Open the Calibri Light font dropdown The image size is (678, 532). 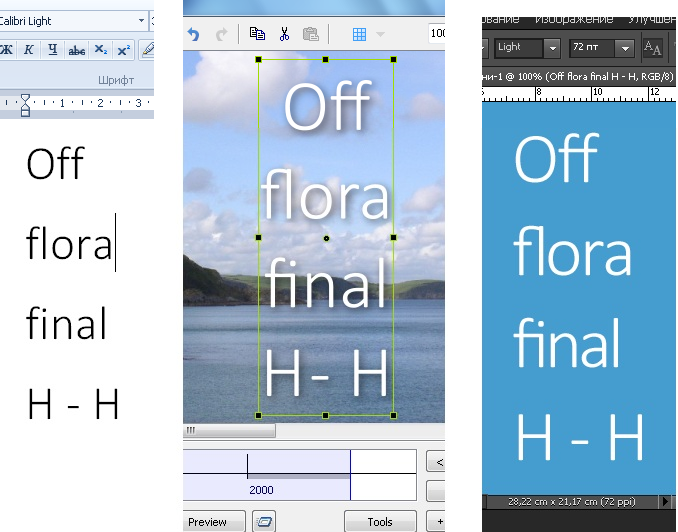pos(141,21)
